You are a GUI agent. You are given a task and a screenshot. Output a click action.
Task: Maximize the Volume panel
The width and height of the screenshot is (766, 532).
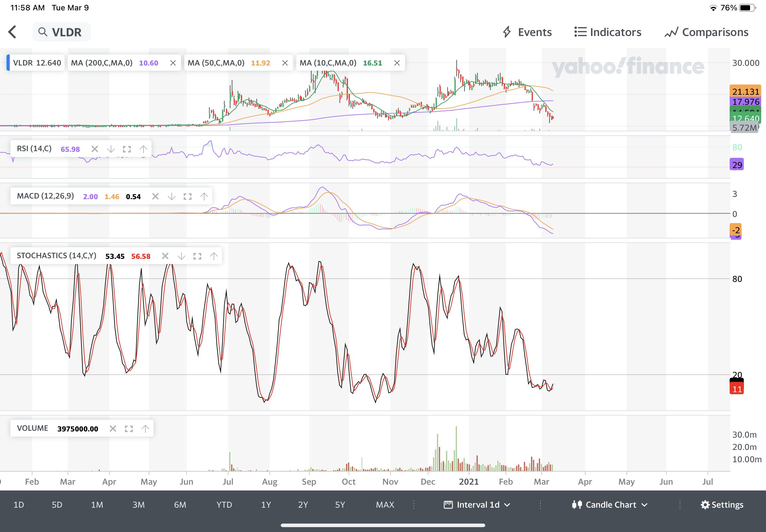(x=129, y=429)
